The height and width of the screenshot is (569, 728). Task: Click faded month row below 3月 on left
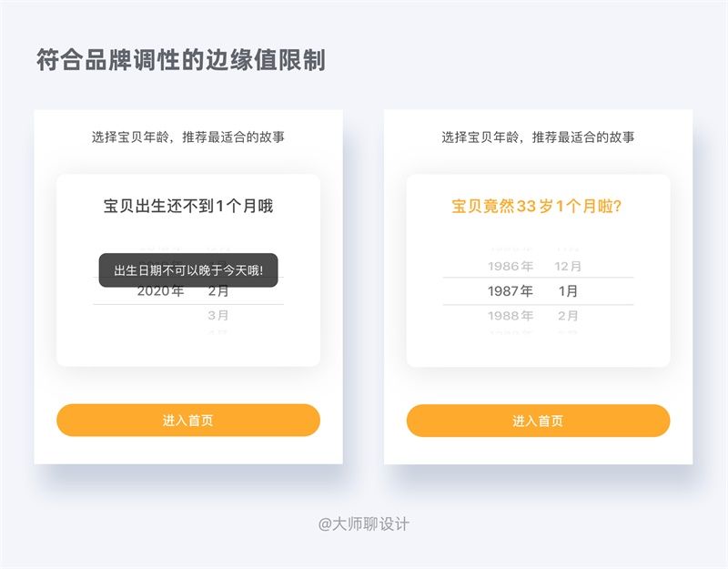[218, 332]
